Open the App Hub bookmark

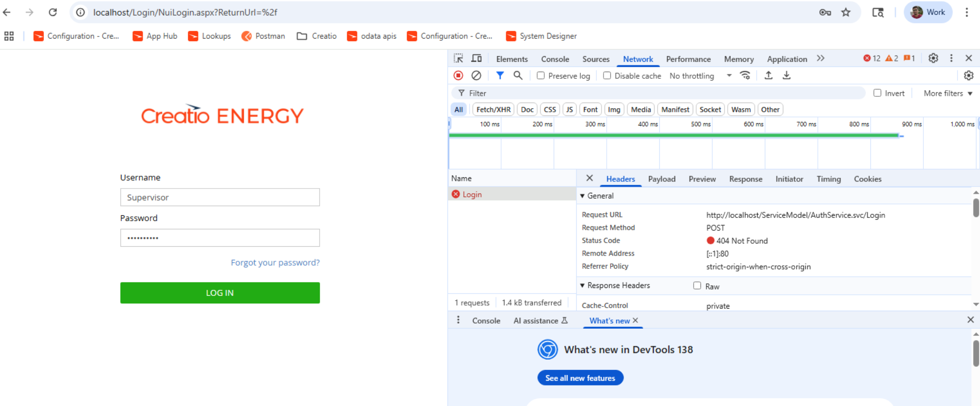point(155,36)
